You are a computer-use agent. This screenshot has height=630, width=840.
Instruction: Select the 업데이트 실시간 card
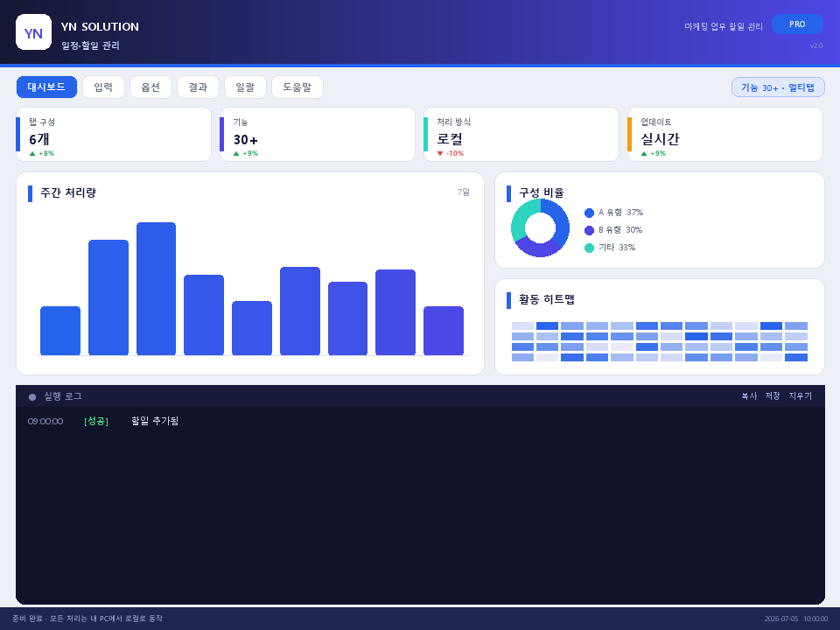725,135
